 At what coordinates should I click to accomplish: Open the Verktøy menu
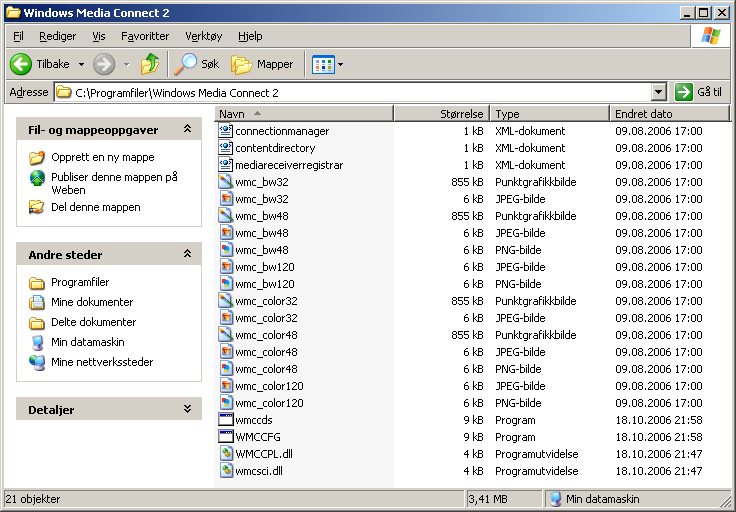[204, 36]
